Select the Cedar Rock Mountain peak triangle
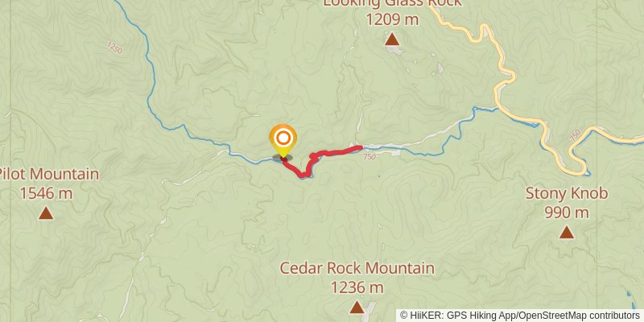This screenshot has height=322, width=644. [357, 308]
